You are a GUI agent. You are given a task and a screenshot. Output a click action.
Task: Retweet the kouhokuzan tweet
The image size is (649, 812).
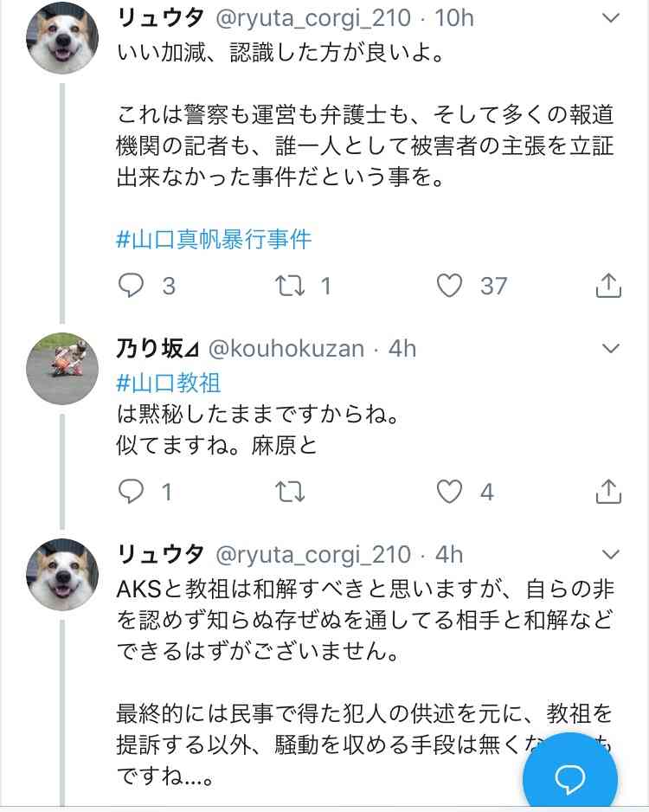(x=288, y=492)
